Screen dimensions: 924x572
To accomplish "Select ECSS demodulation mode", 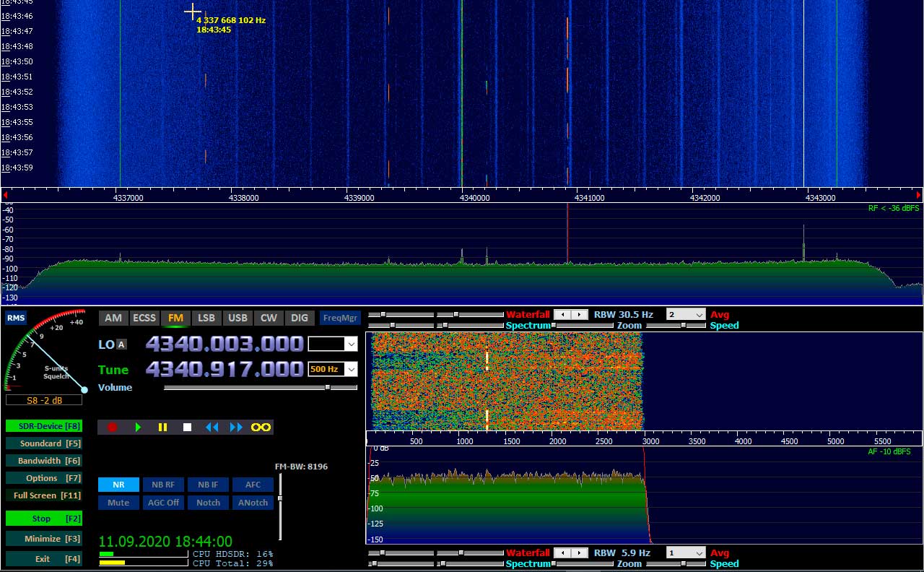I will pos(144,318).
